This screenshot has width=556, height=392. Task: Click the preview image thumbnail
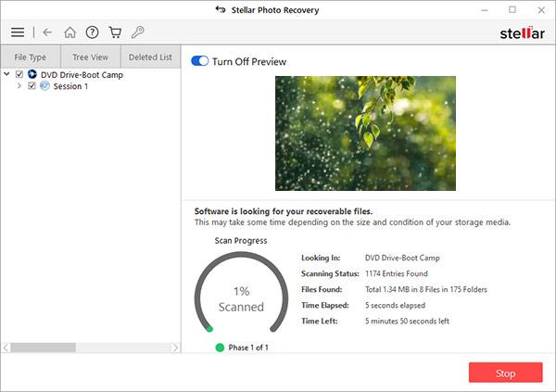pos(365,133)
